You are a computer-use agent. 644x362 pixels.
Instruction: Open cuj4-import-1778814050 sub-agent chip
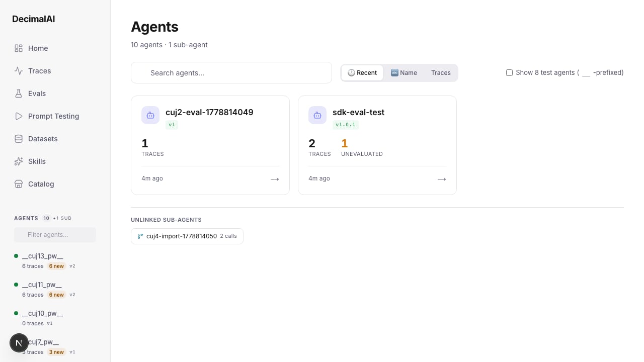[187, 236]
